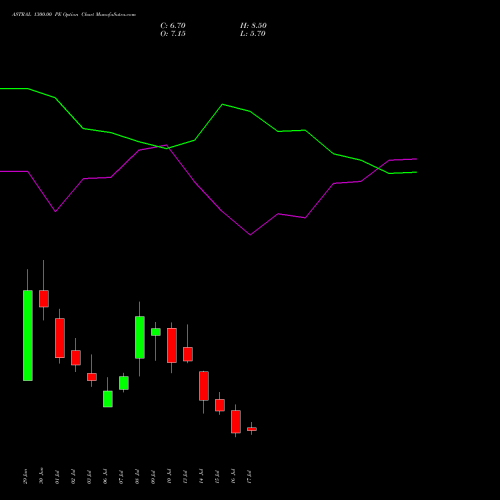Click the red candle for 14 Jul

coord(204,386)
